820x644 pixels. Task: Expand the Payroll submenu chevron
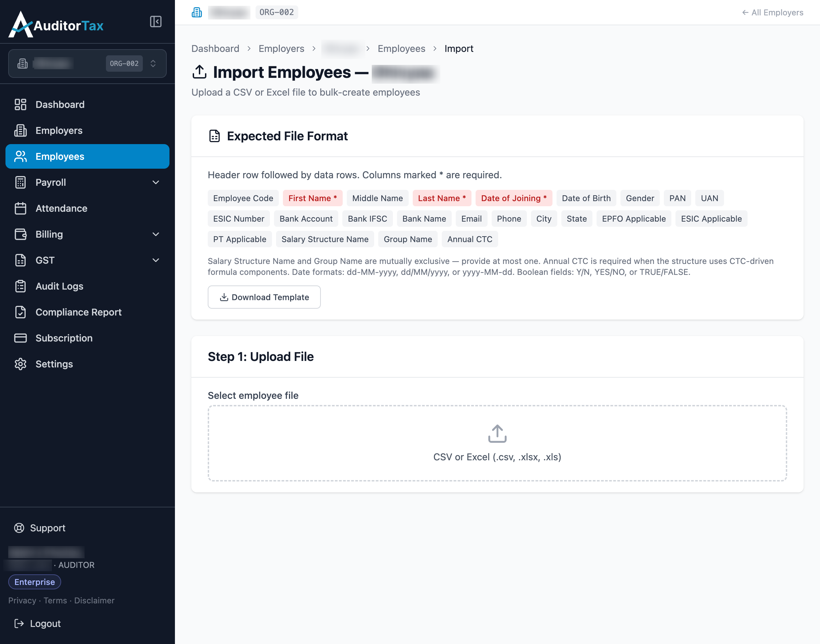pyautogui.click(x=156, y=182)
